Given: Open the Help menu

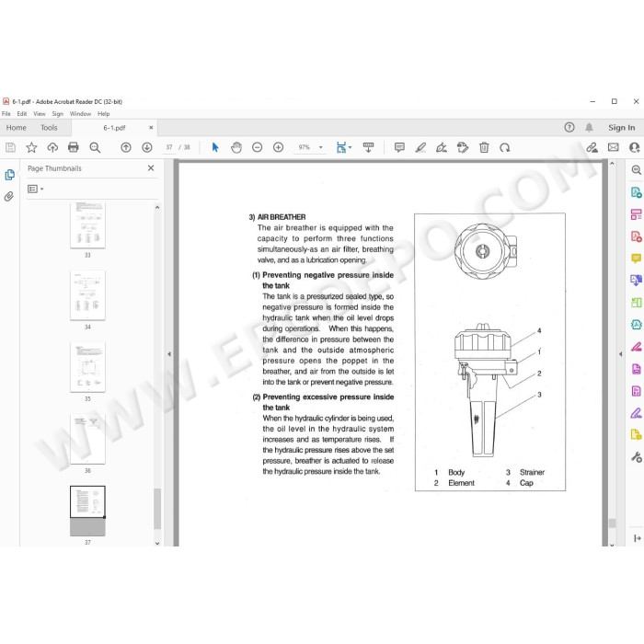Looking at the screenshot, I should click(x=103, y=114).
